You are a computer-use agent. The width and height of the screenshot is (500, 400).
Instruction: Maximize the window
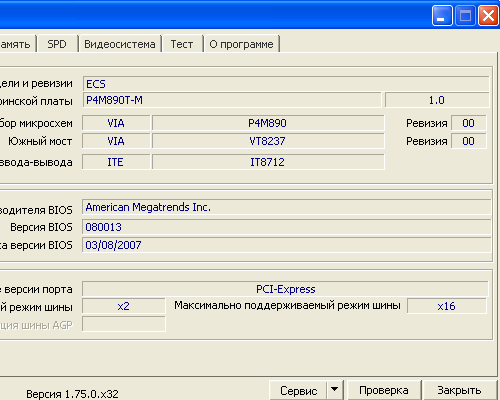pos(465,15)
